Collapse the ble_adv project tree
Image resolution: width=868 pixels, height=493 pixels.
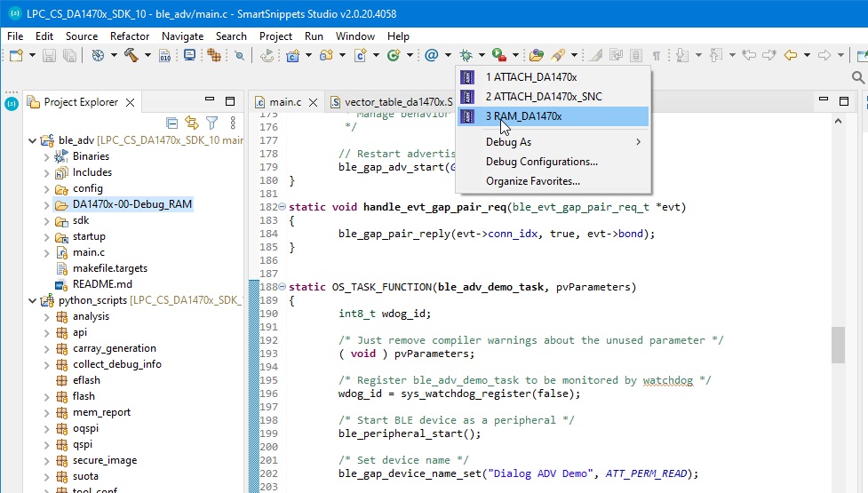pos(33,140)
